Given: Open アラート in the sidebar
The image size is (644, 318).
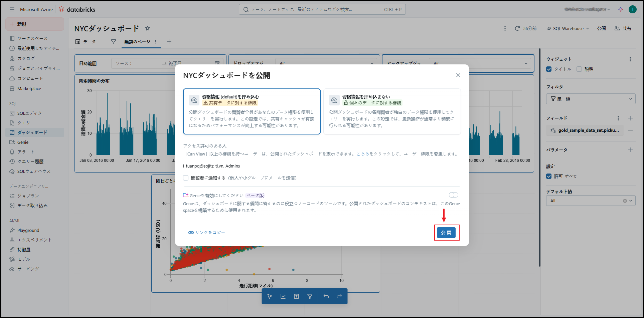Looking at the screenshot, I should coord(35,152).
